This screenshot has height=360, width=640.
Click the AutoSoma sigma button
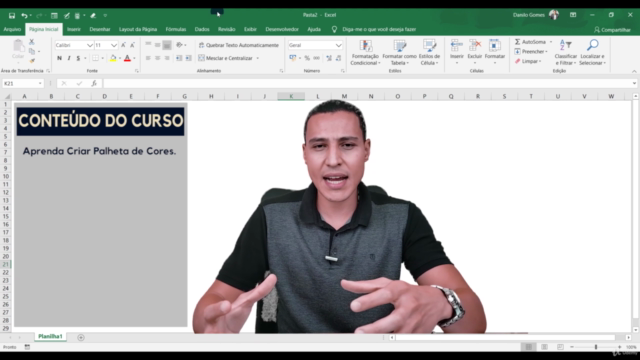point(518,42)
